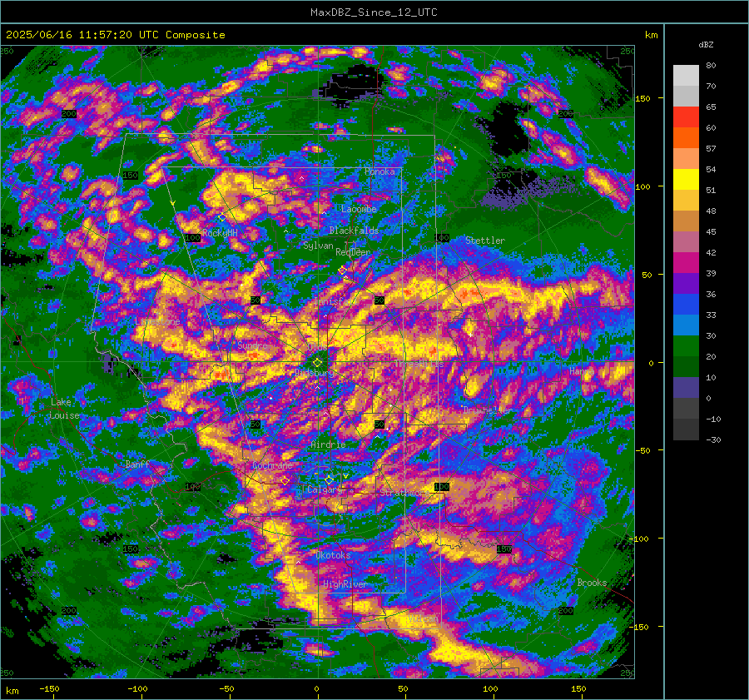Select the light blue 30-33 legend swatch
The image size is (749, 700).
point(686,325)
